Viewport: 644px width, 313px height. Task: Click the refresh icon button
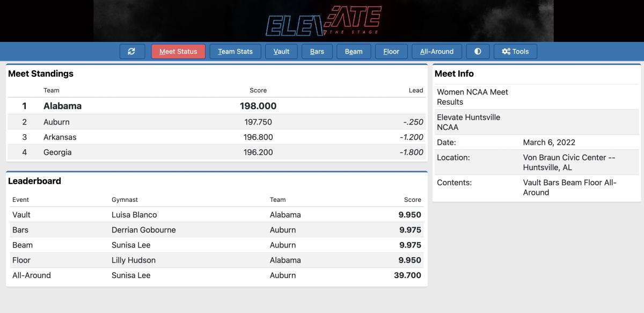click(x=131, y=52)
